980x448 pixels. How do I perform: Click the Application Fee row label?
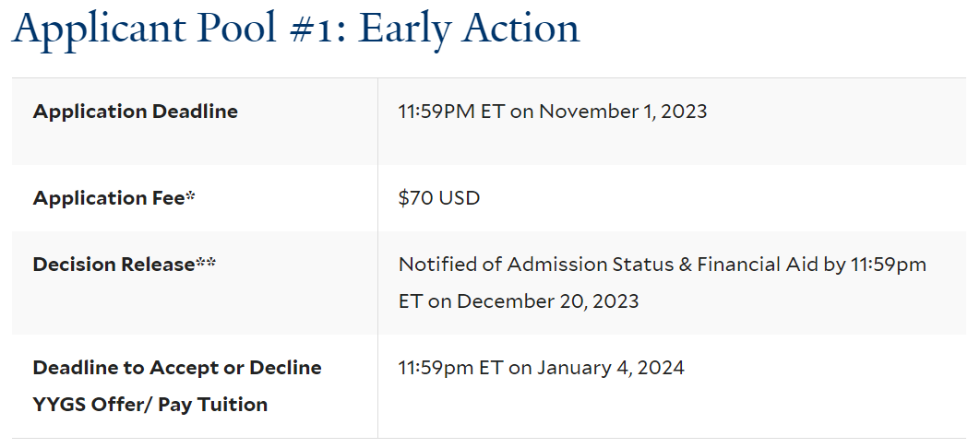click(x=109, y=198)
